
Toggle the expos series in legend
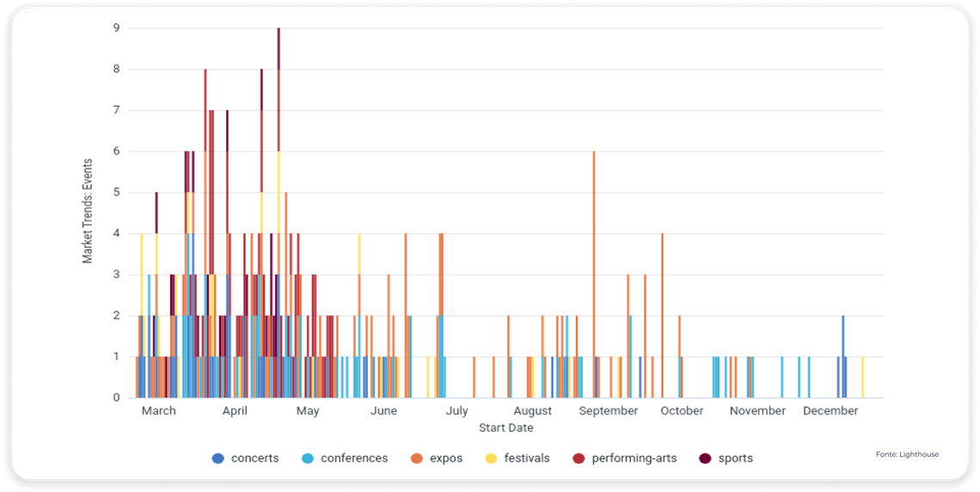pyautogui.click(x=436, y=458)
